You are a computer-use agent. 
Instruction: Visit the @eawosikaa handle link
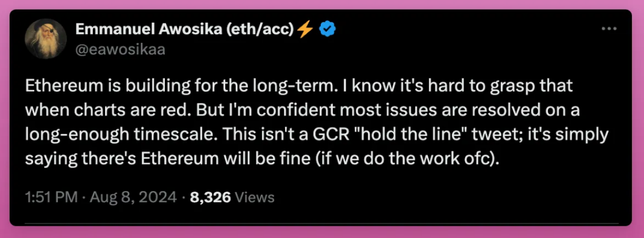tap(120, 49)
